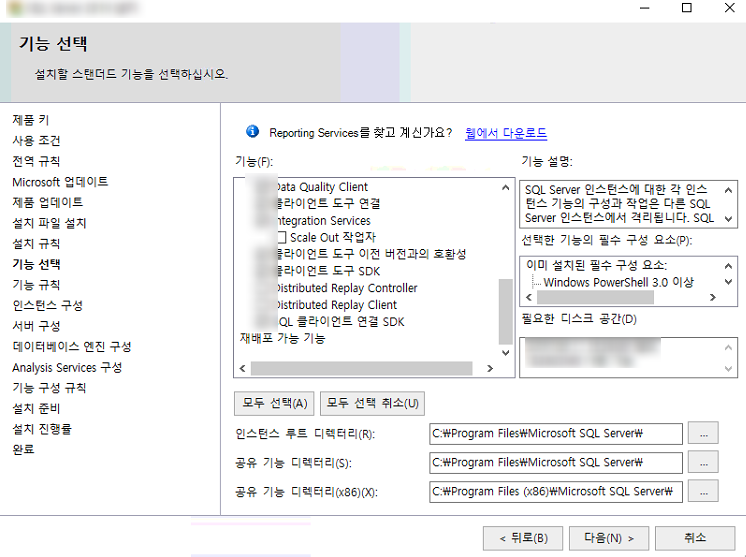Image resolution: width=746 pixels, height=557 pixels.
Task: Open the 설치 준비 step
Action: (x=36, y=408)
